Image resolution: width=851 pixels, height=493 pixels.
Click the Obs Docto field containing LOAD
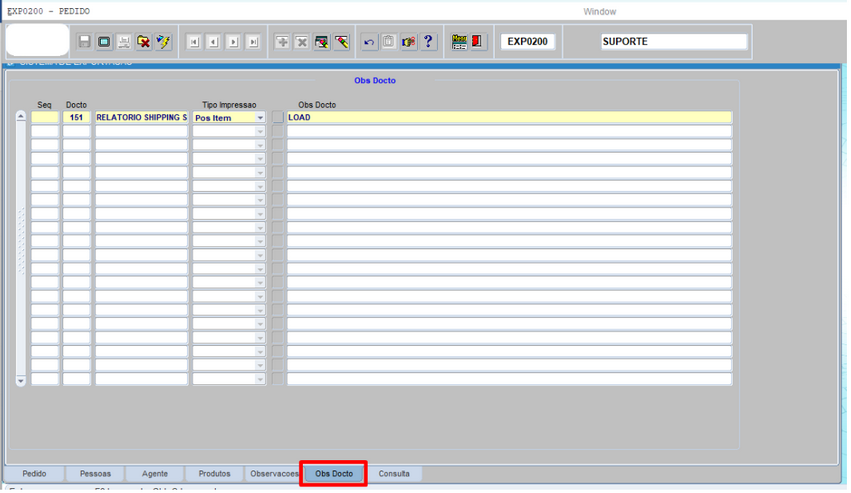[x=508, y=118]
